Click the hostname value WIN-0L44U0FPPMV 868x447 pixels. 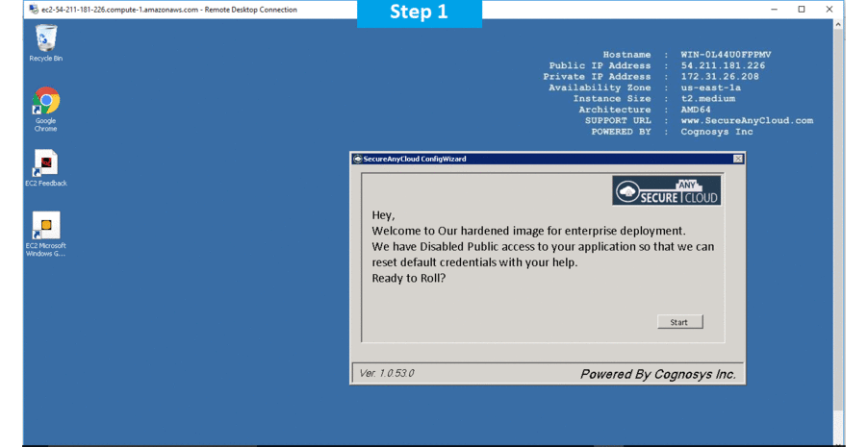[726, 54]
